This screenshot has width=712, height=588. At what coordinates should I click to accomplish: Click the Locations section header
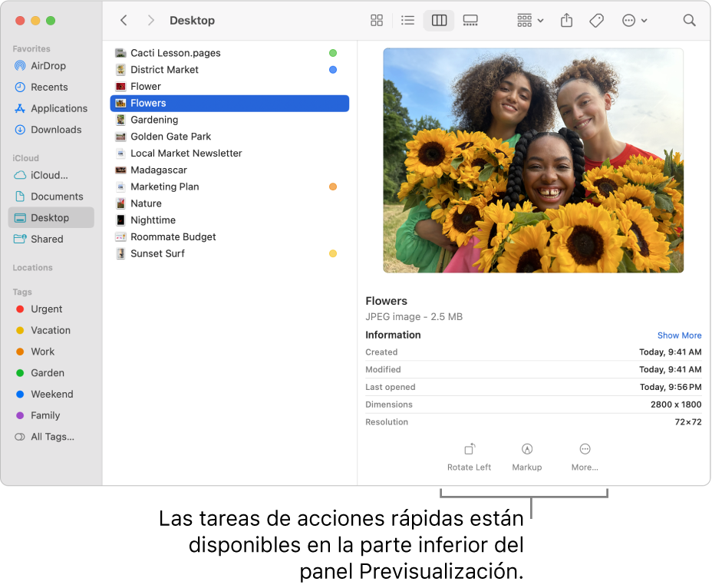32,268
